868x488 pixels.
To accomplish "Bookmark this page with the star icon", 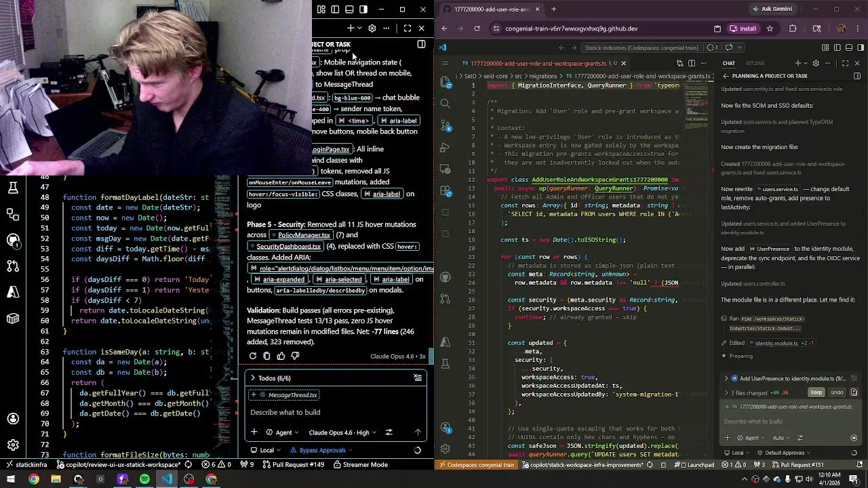I will point(770,28).
